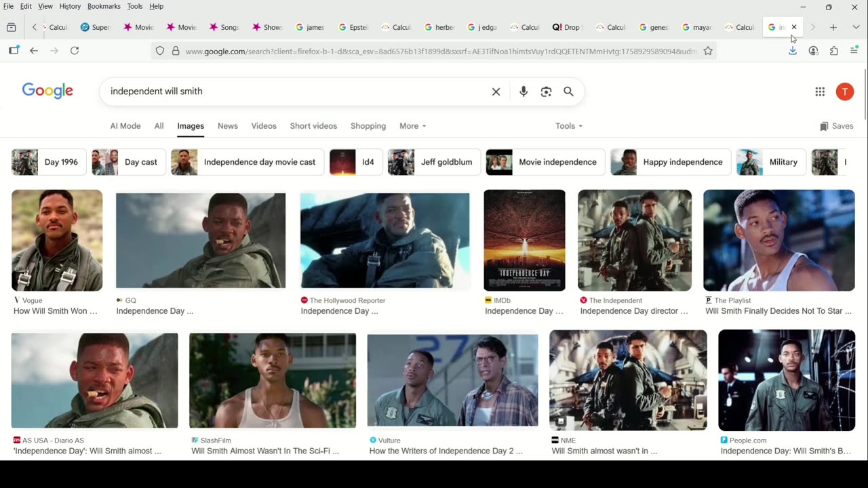This screenshot has width=868, height=488.
Task: Select the Movie independence chip
Action: [546, 162]
